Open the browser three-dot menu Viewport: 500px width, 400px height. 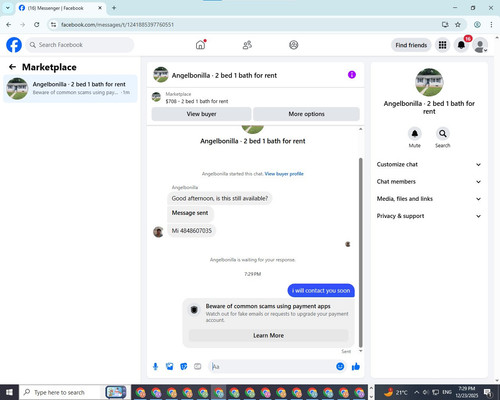click(x=491, y=24)
